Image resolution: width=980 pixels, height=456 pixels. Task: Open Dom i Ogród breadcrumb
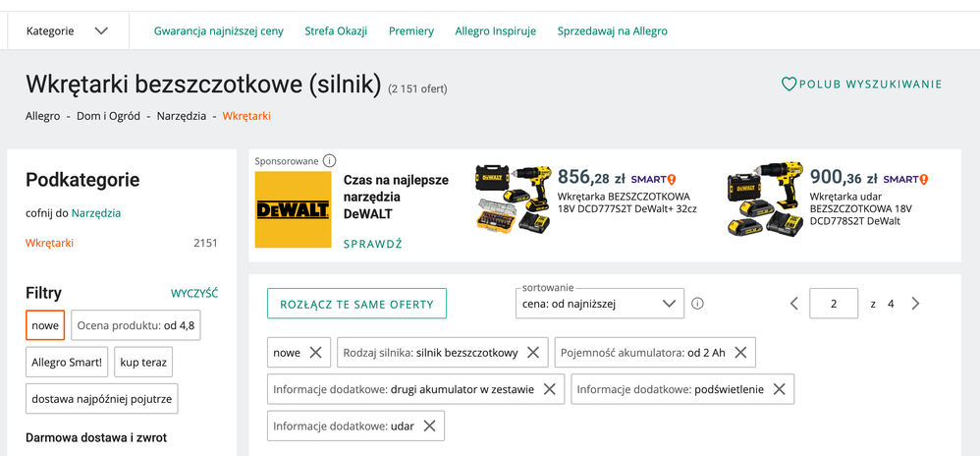tap(108, 116)
